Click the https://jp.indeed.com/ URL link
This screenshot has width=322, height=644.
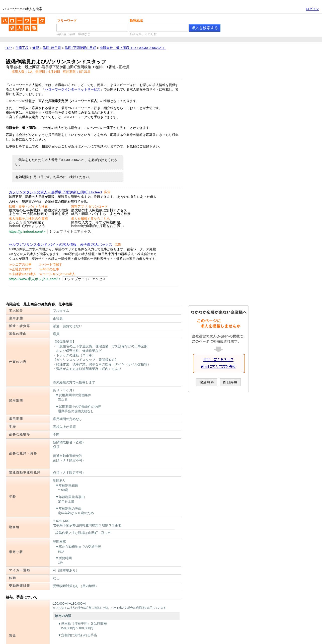(x=26, y=232)
